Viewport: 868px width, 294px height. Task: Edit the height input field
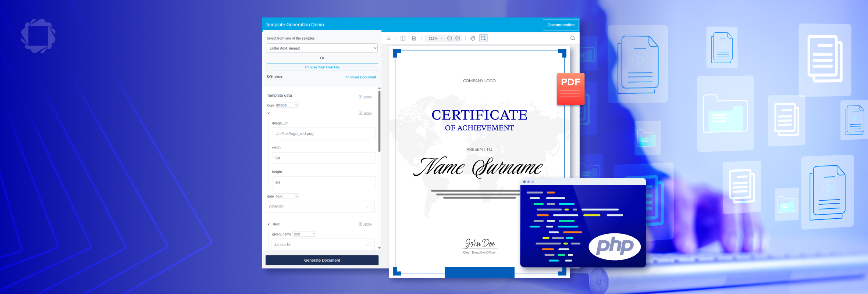(x=324, y=182)
